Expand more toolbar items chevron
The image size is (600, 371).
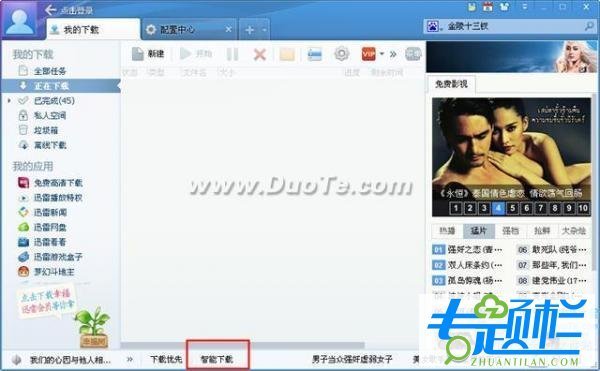pyautogui.click(x=393, y=54)
